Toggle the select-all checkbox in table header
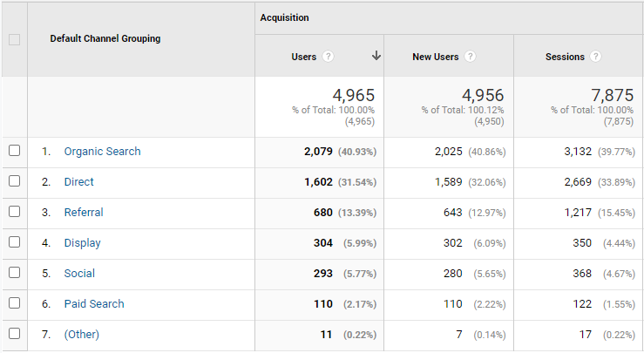644x353 pixels. click(14, 39)
